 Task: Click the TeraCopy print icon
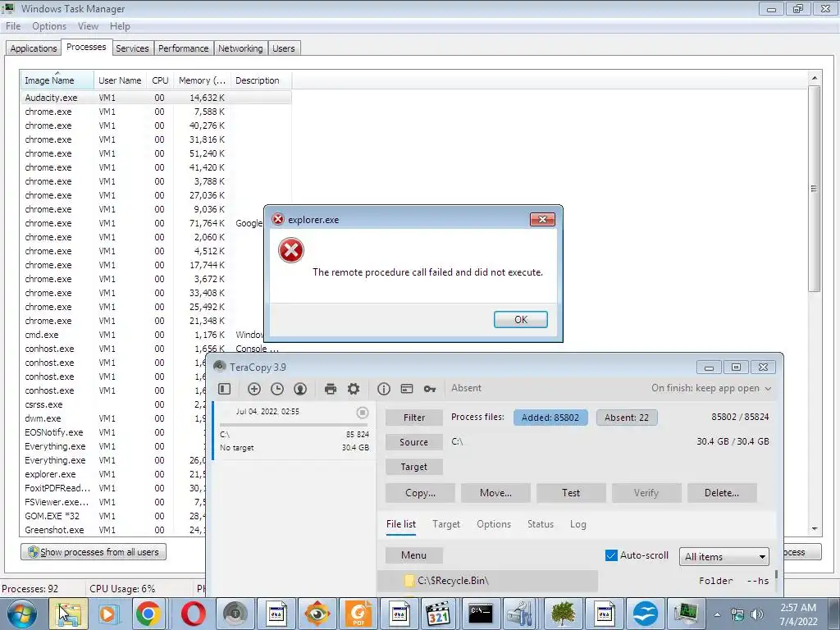tap(331, 389)
